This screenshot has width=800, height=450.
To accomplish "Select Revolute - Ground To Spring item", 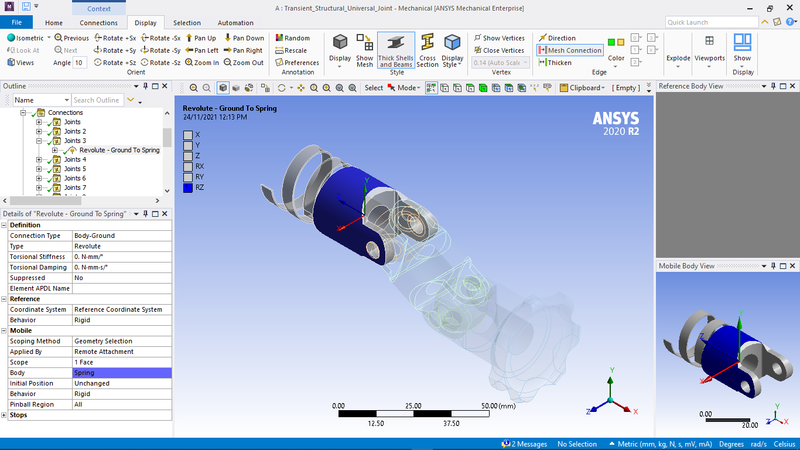I will click(x=119, y=150).
